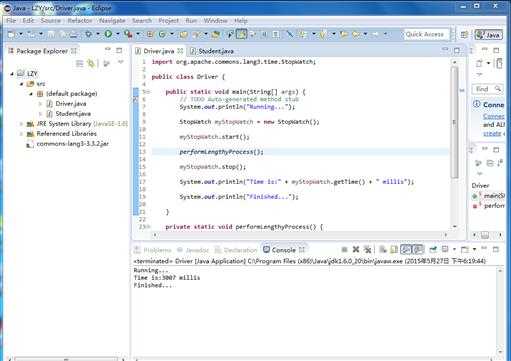
Task: Click the editor horizontal scrollbar right arrow
Action: pyautogui.click(x=446, y=235)
